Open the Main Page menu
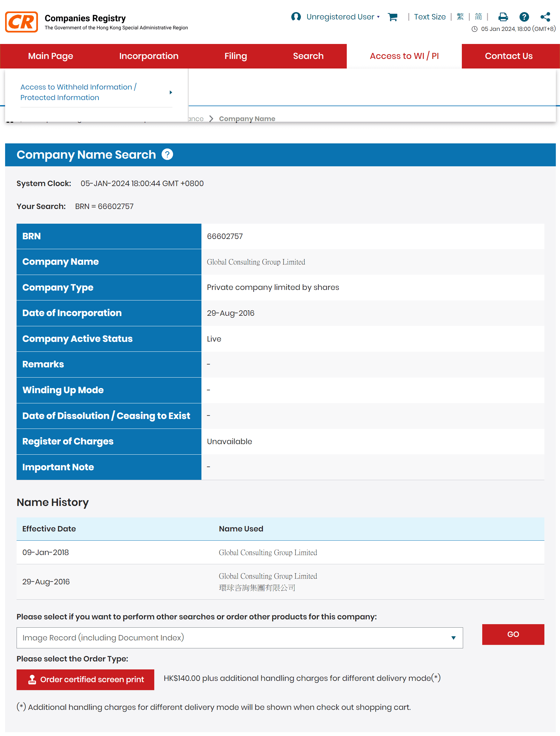Screen dimensions: 560x736 [x=50, y=56]
